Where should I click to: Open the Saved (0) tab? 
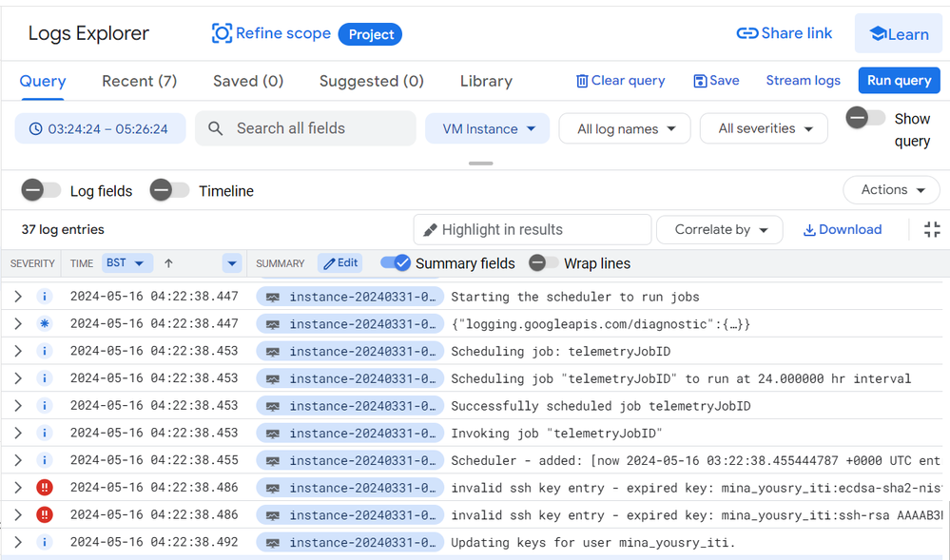tap(248, 81)
